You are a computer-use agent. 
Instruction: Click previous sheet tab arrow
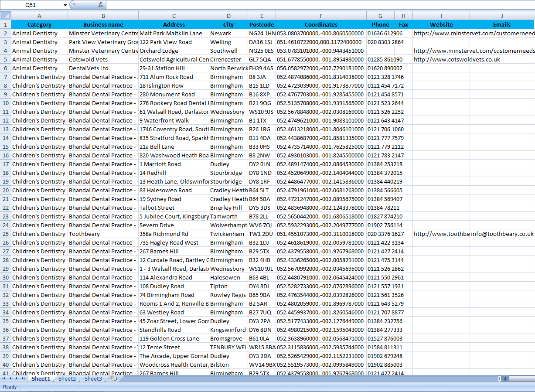pyautogui.click(x=10, y=378)
